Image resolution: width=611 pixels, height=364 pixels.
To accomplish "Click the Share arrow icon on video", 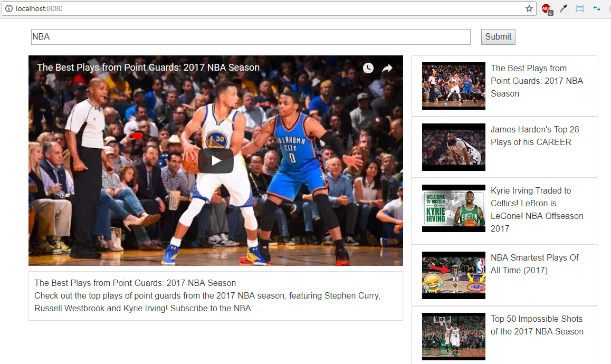I will [387, 68].
